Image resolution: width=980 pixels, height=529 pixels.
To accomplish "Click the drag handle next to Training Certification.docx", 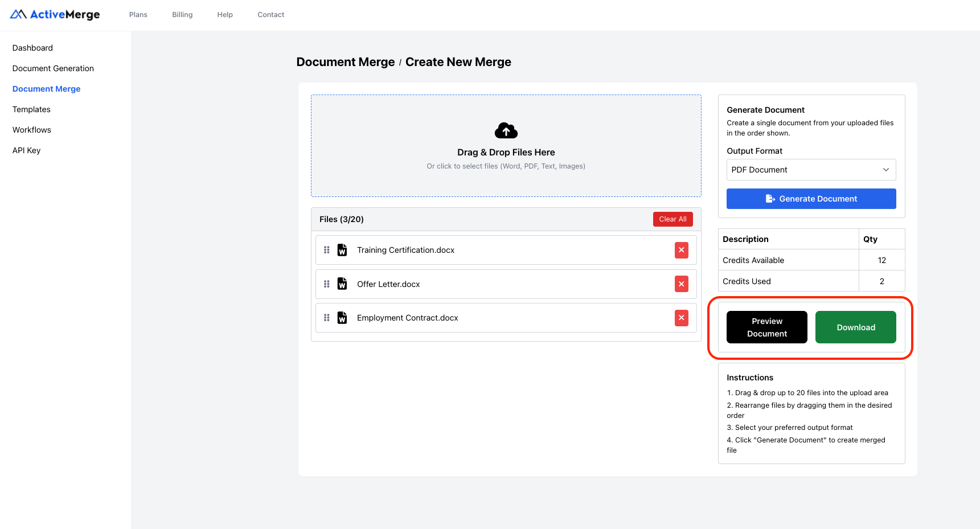I will click(327, 250).
